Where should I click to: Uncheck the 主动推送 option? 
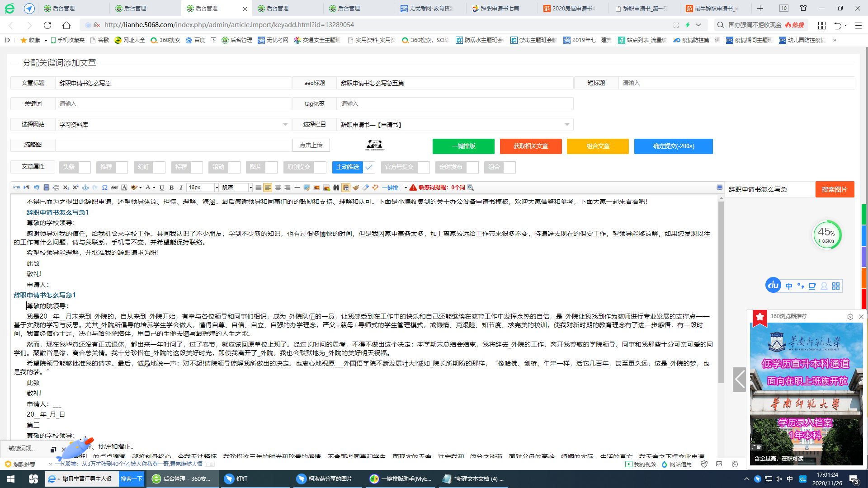[369, 167]
